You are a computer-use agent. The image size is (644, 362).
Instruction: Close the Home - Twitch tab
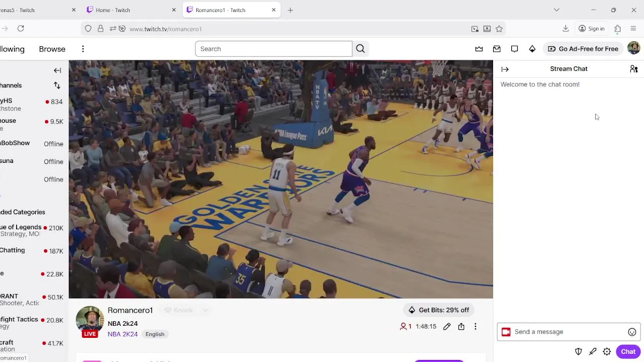coord(174,10)
